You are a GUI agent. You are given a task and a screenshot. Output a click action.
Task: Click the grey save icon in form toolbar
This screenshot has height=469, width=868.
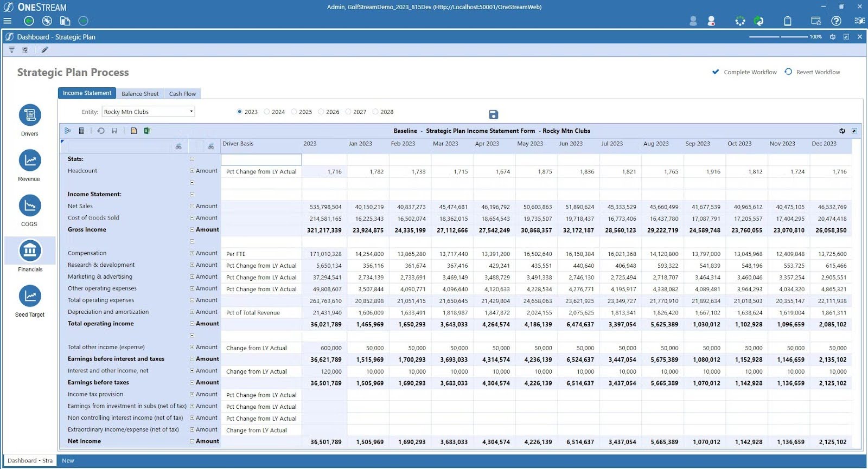114,131
